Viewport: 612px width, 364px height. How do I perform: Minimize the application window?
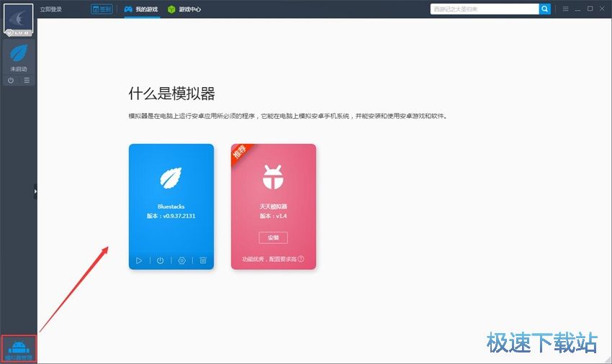(x=577, y=9)
